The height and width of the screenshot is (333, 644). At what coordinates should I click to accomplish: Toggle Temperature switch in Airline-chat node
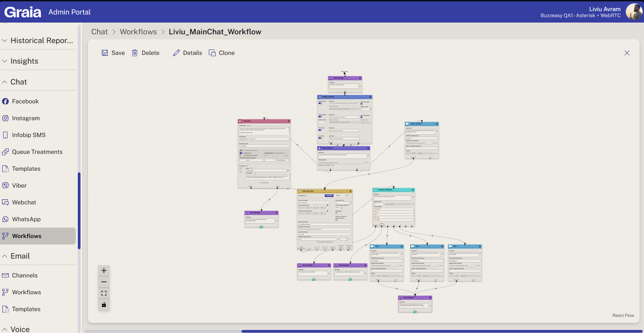pyautogui.click(x=241, y=153)
